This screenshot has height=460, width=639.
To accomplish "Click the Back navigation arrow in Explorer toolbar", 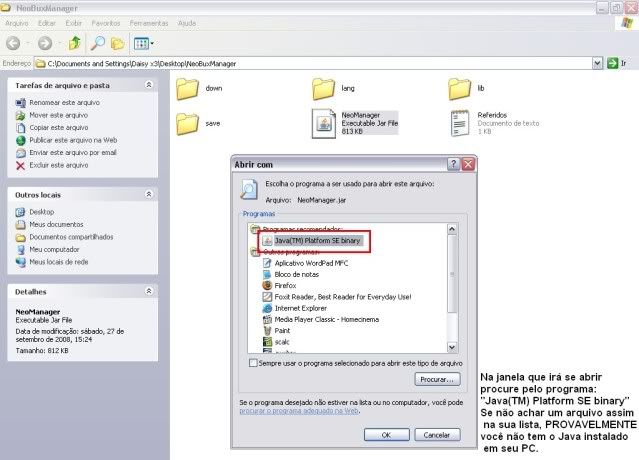I will (x=13, y=43).
